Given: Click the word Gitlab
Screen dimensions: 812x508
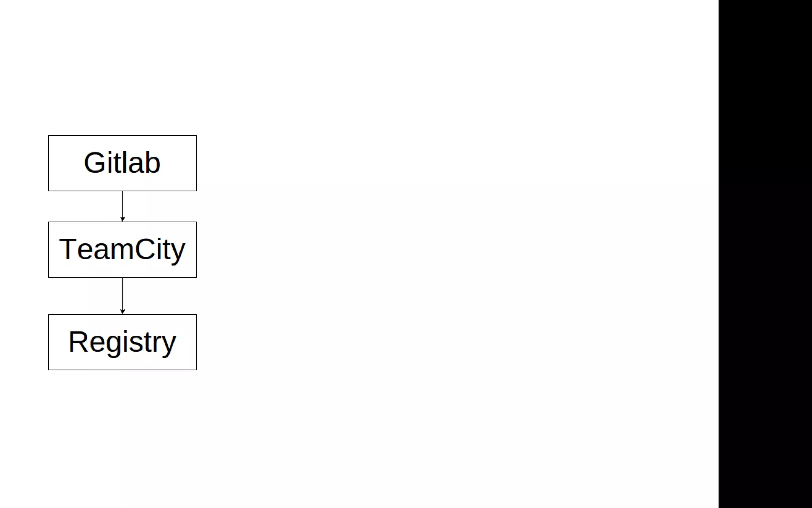Looking at the screenshot, I should coord(122,163).
